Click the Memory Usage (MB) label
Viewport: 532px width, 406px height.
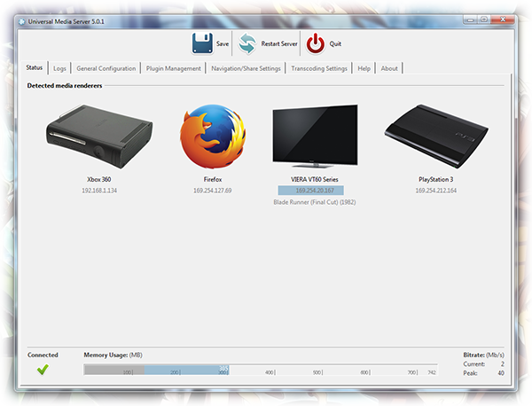point(113,355)
